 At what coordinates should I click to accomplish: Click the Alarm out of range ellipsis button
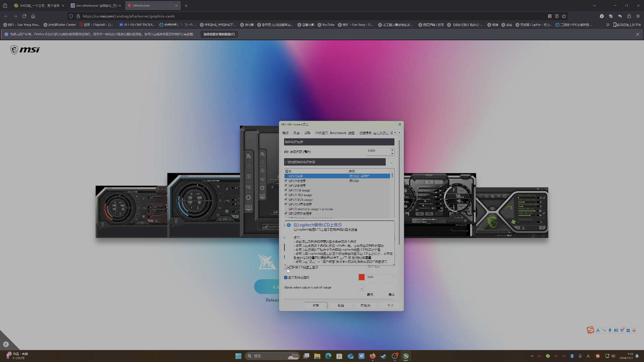click(362, 288)
